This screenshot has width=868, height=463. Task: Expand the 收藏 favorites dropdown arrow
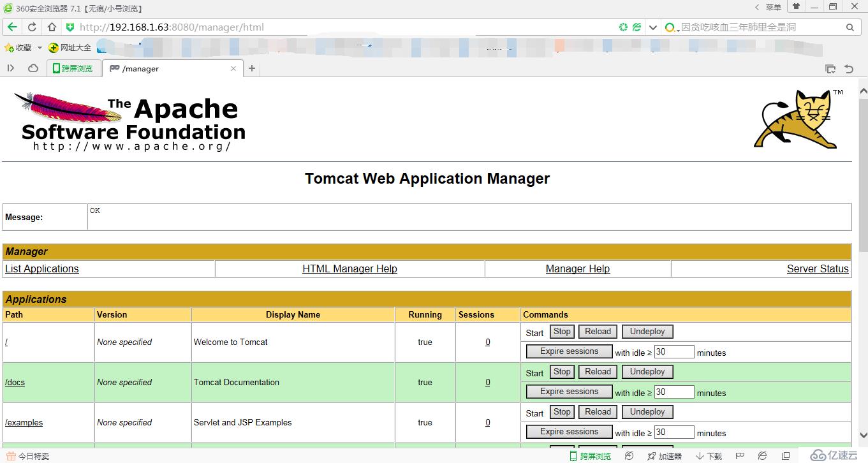click(40, 48)
